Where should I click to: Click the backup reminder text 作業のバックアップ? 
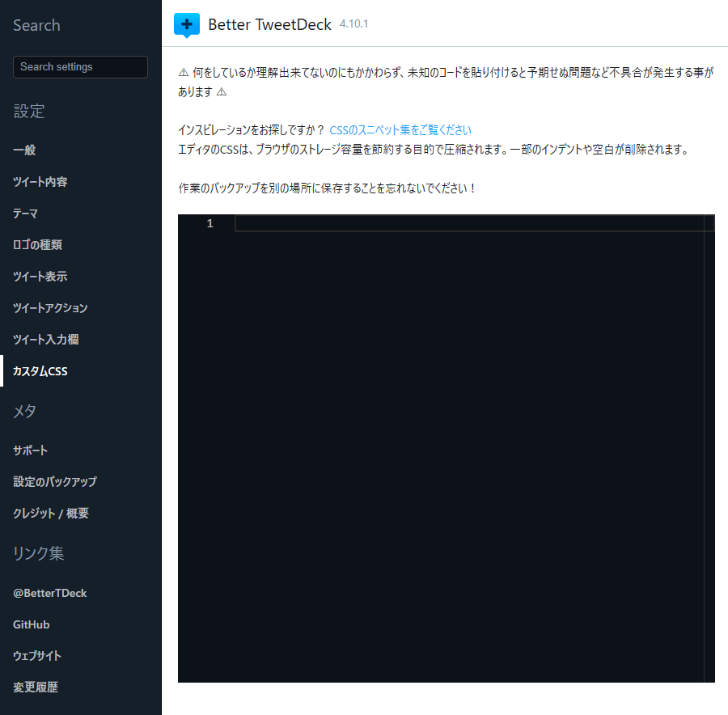(x=328, y=188)
